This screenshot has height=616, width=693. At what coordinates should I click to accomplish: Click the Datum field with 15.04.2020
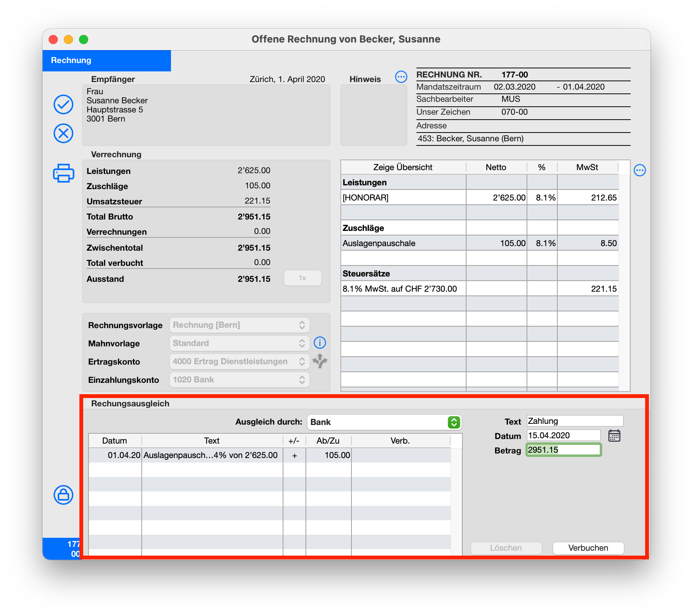click(x=563, y=436)
